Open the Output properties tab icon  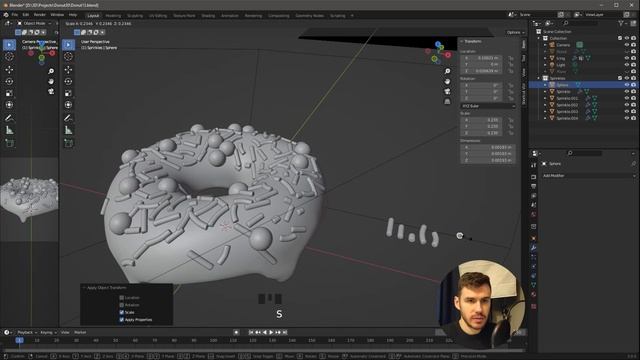(x=533, y=186)
